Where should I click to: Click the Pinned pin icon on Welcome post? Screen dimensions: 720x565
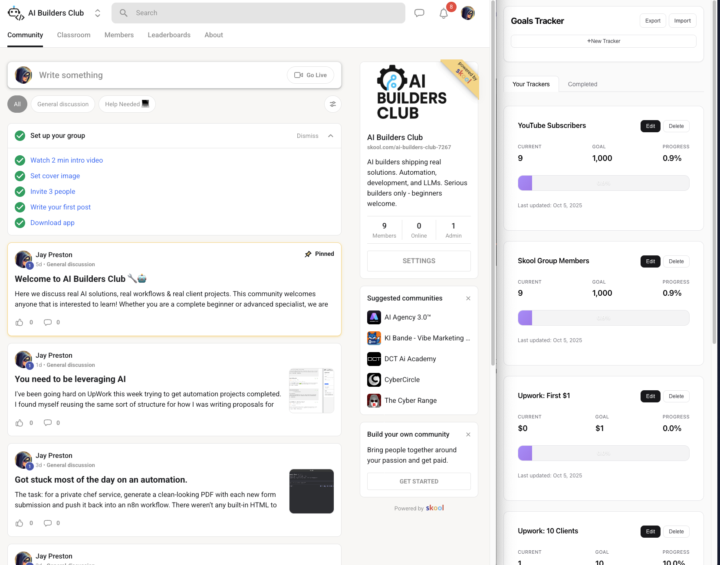[308, 254]
